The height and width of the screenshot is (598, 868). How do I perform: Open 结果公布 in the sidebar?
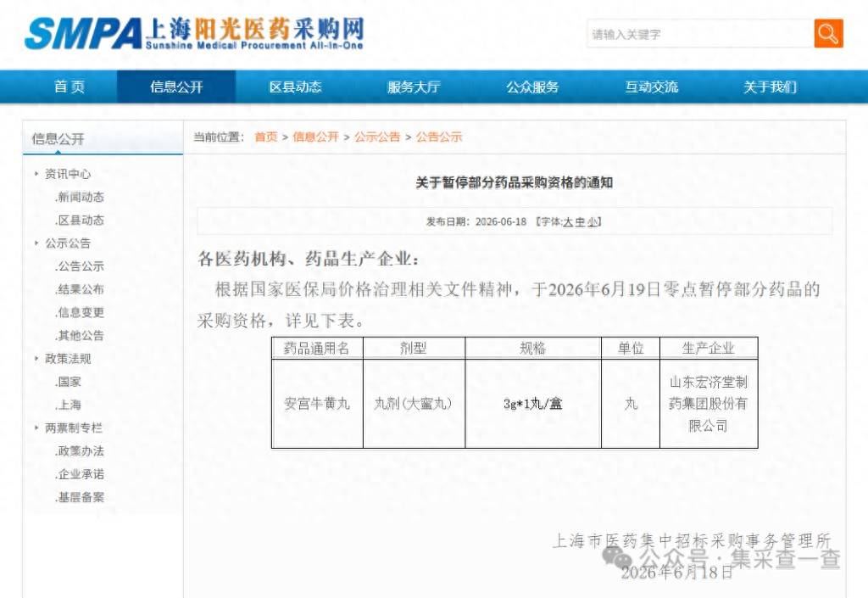coord(80,289)
